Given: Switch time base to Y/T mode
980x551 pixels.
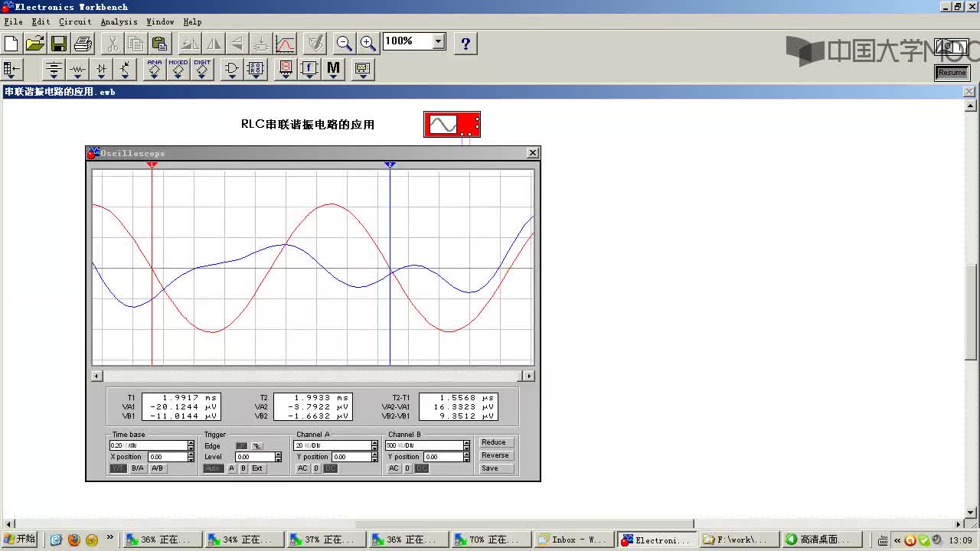Looking at the screenshot, I should tap(118, 468).
